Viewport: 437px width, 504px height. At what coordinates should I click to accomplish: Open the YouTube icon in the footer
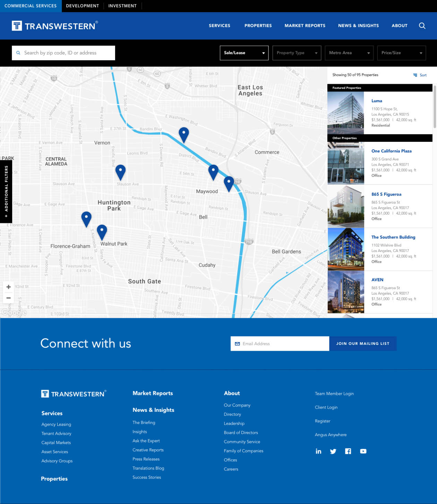pos(363,451)
